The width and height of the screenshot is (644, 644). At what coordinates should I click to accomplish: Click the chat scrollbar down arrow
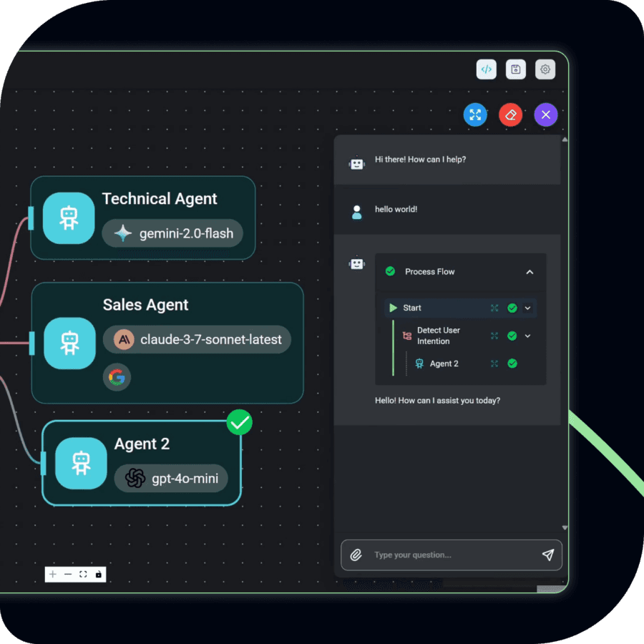[x=565, y=528]
